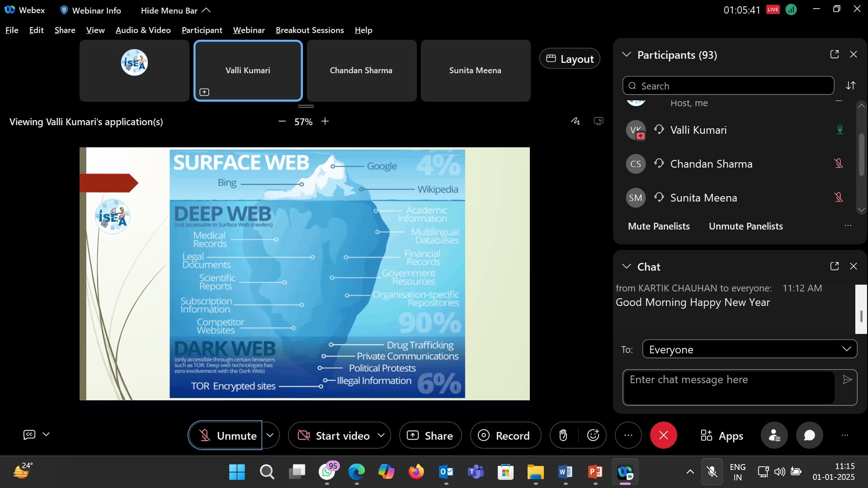Open the reactions smiley icon

point(593,436)
